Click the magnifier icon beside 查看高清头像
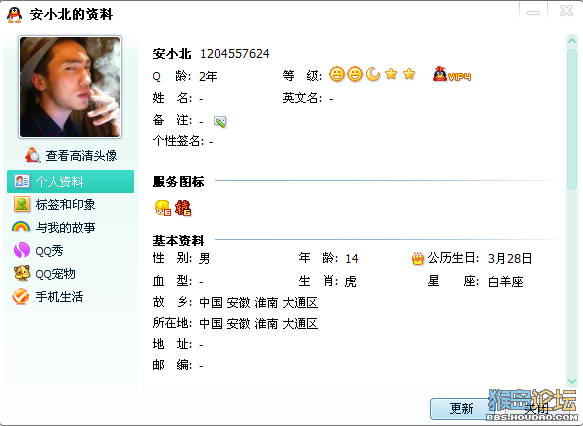Image resolution: width=583 pixels, height=426 pixels. click(33, 155)
